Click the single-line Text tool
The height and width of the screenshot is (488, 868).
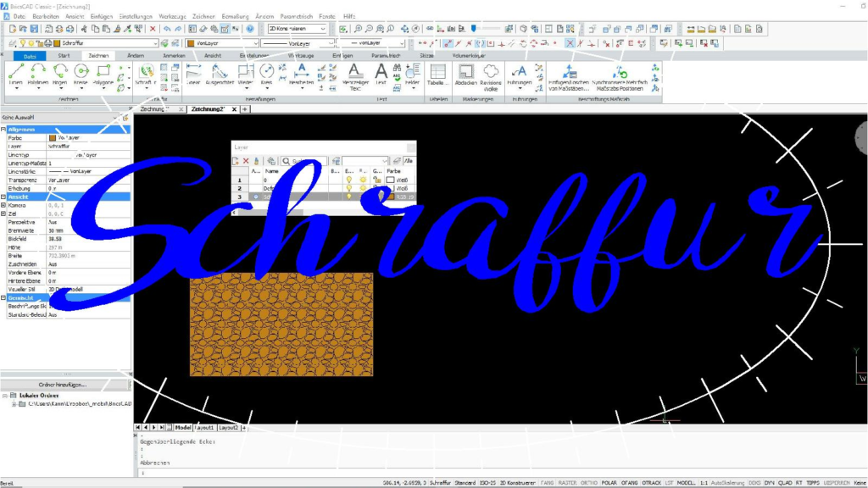[x=381, y=75]
